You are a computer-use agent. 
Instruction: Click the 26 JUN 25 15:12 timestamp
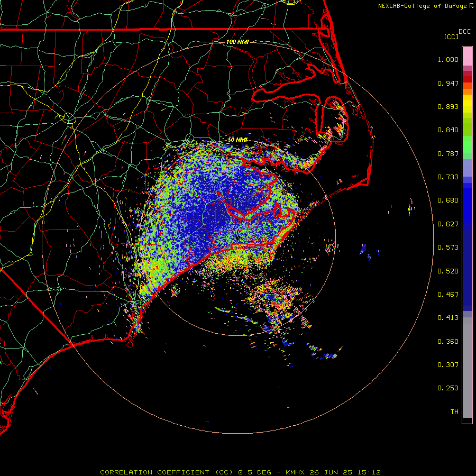coord(345,472)
